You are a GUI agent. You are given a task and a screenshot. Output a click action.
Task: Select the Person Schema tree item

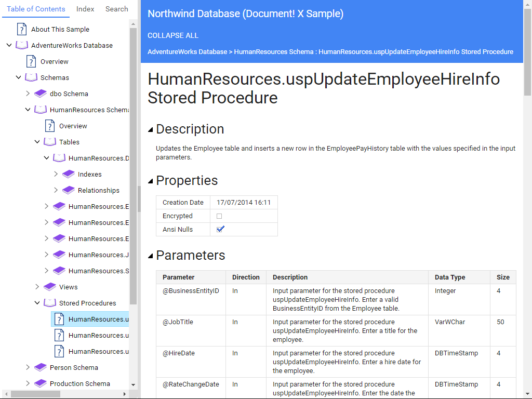coord(74,367)
